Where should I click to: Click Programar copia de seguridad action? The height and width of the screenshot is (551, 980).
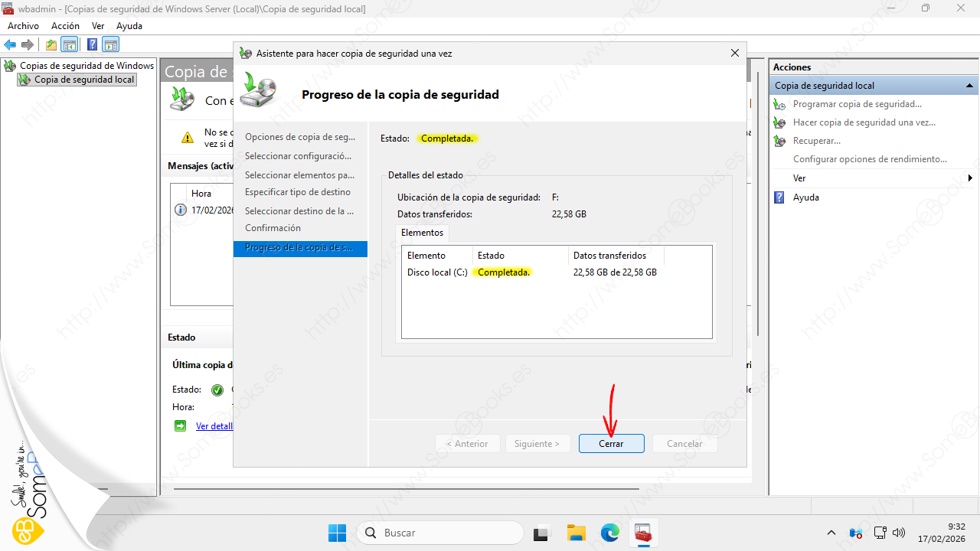(x=857, y=104)
